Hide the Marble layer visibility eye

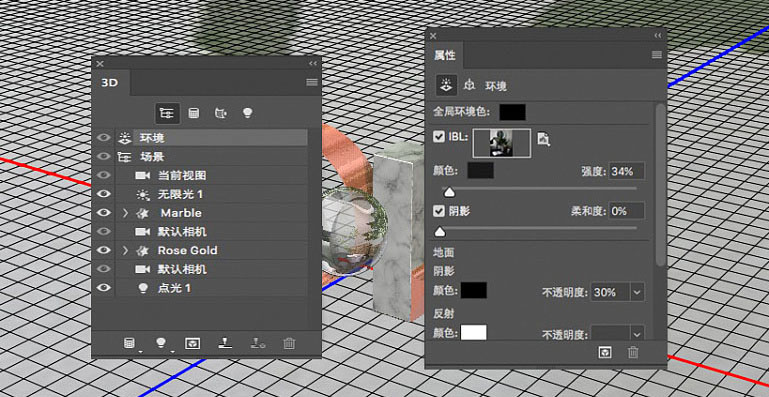click(103, 212)
